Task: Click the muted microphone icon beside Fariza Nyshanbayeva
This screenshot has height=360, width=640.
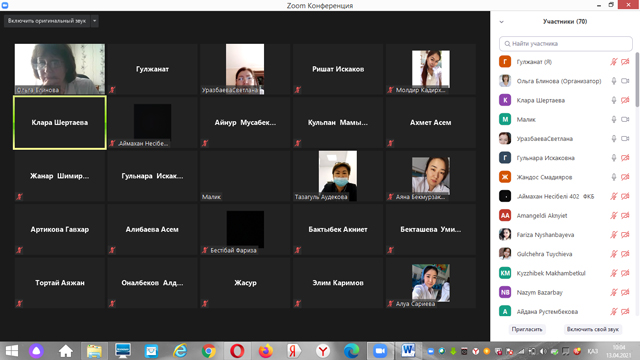Action: point(613,235)
